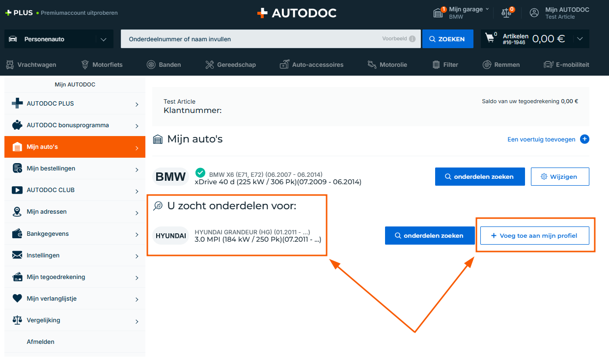Click the green check mark beside BMW X6
The height and width of the screenshot is (364, 609).
tap(200, 172)
